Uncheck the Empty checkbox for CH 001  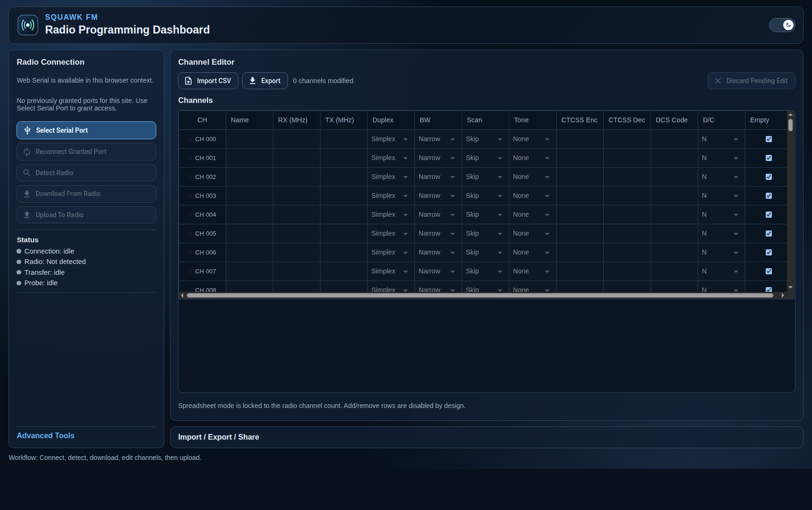pos(769,158)
